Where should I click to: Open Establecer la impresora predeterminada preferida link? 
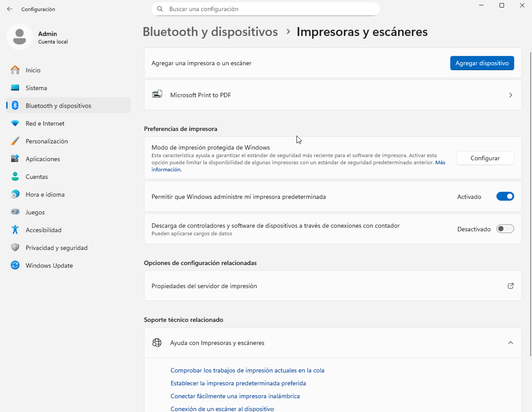(x=238, y=383)
